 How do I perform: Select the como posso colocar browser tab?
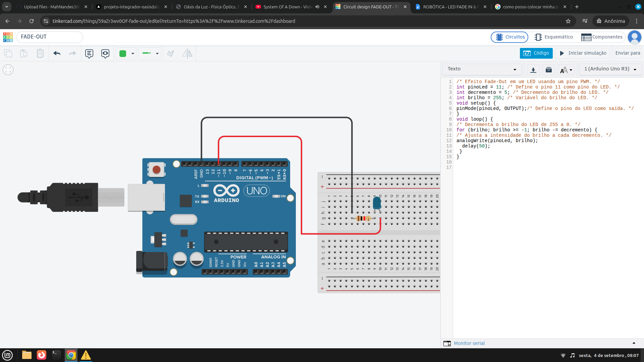[531, 7]
